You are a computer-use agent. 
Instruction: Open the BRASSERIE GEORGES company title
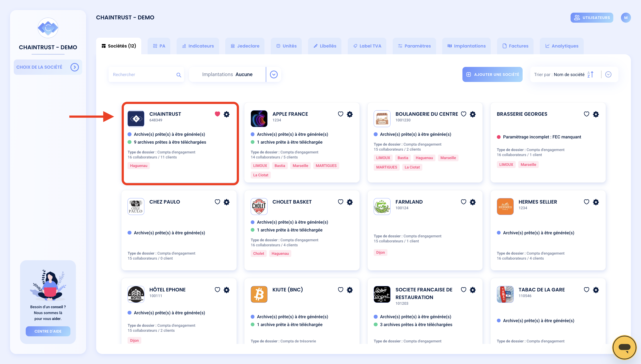click(x=522, y=114)
